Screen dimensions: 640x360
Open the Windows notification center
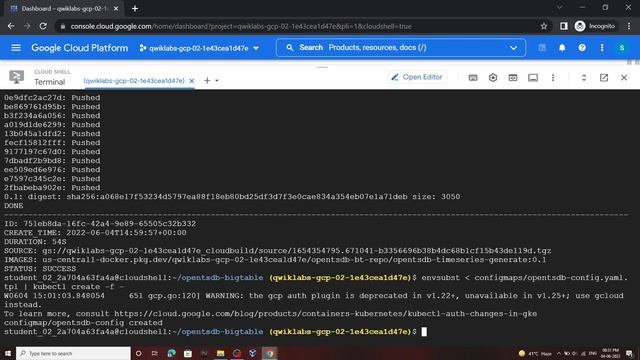(x=629, y=353)
